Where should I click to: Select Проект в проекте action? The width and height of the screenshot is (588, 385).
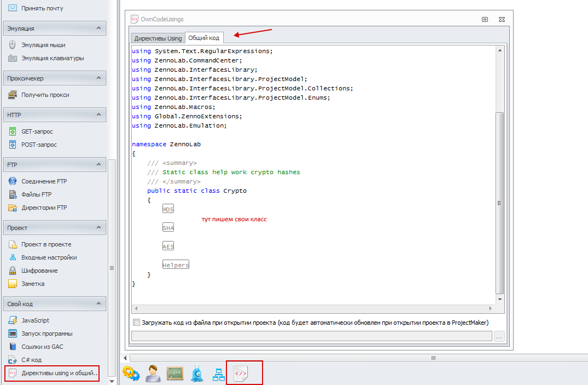[40, 244]
